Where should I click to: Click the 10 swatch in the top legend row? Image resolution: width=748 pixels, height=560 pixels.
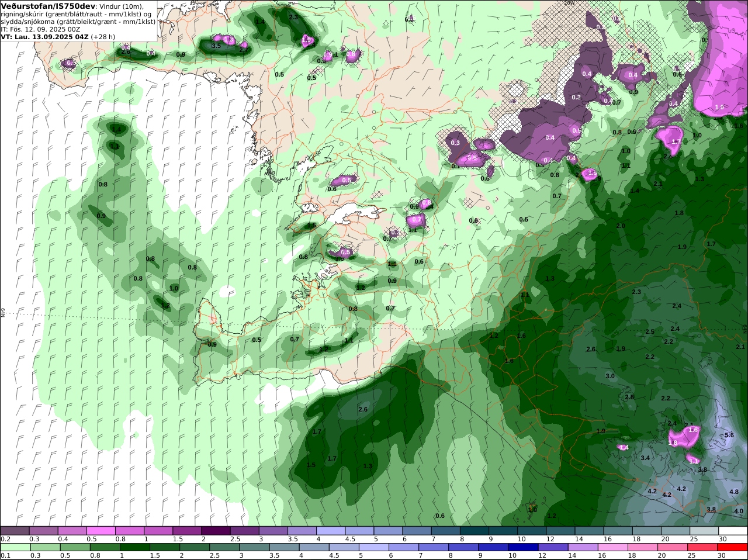click(532, 531)
